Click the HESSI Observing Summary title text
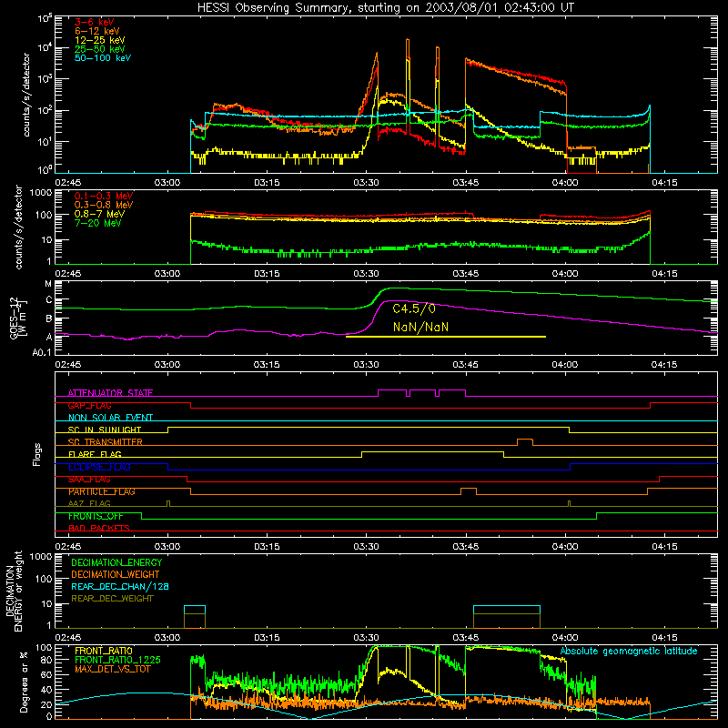The width and height of the screenshot is (728, 728). [x=386, y=8]
